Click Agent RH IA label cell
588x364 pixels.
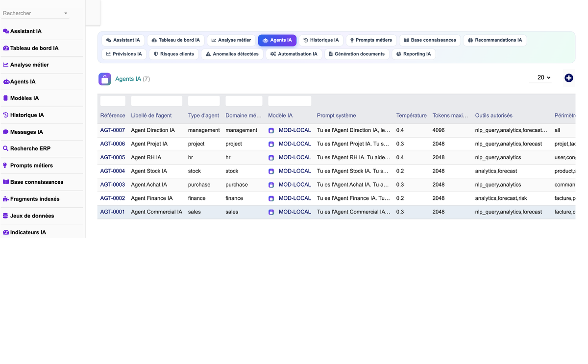pos(146,158)
